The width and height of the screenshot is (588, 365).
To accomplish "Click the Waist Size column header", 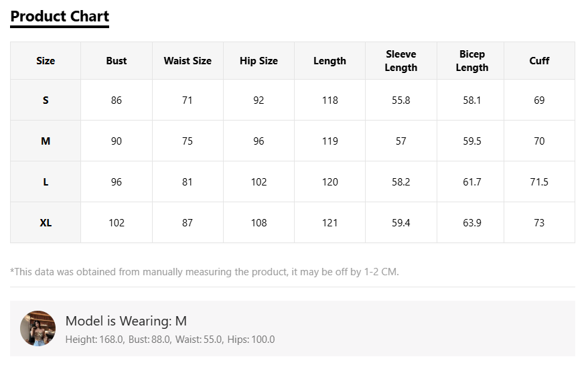I will [x=188, y=61].
